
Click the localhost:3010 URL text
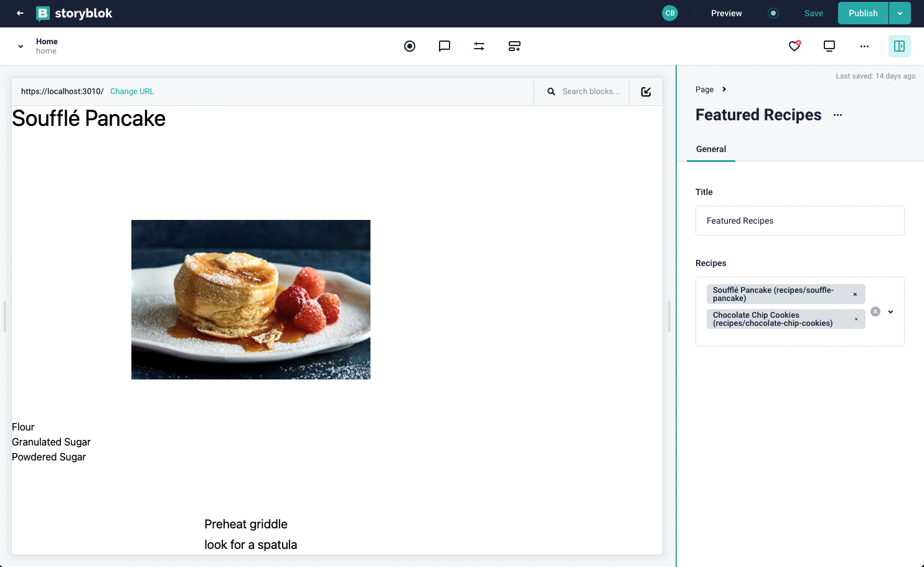tap(62, 91)
